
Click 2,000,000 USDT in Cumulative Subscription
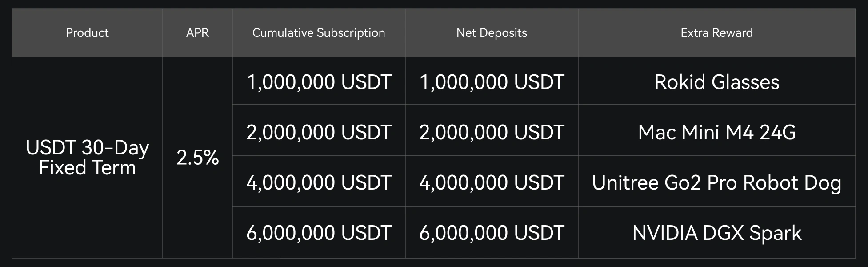click(319, 132)
